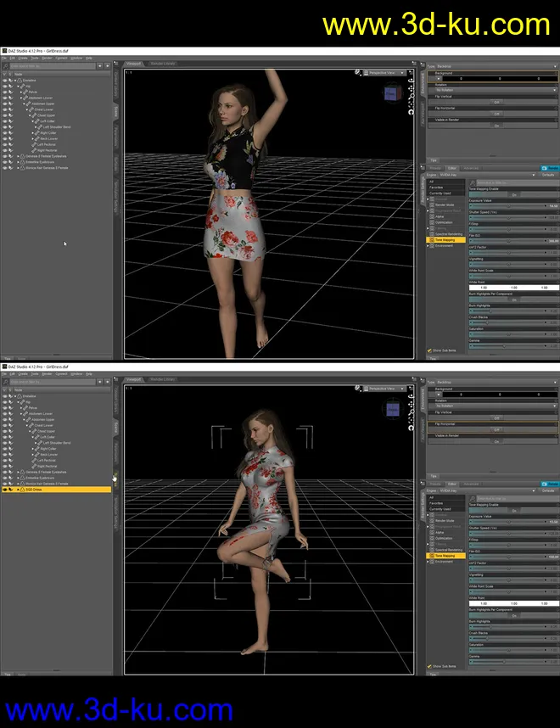The width and height of the screenshot is (560, 728).
Task: Click the Scene filter text field in bottom window
Action: click(51, 382)
